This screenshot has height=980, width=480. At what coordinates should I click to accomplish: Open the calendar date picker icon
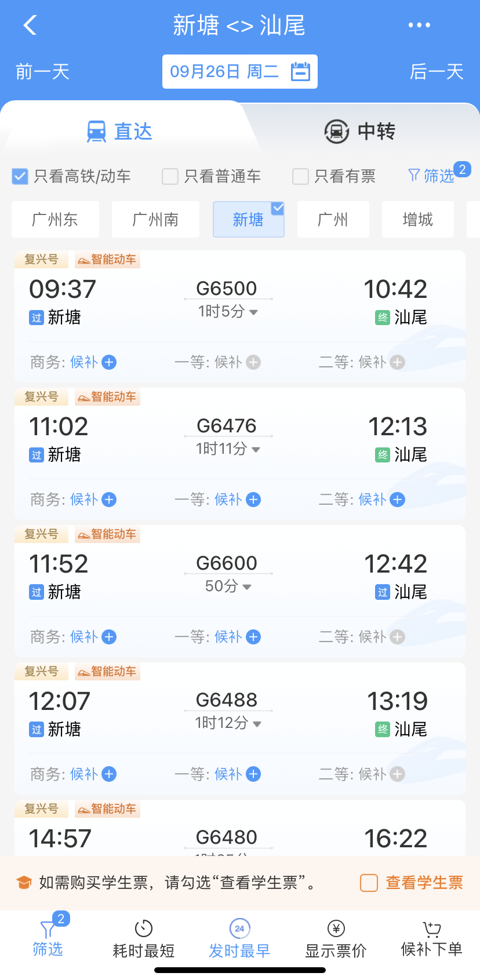300,72
